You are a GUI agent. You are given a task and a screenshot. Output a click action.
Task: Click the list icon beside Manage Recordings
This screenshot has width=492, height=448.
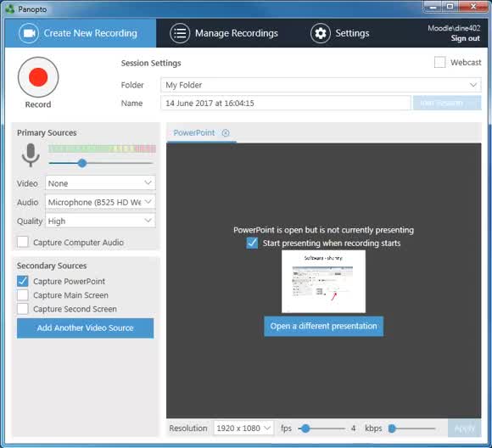click(x=180, y=33)
